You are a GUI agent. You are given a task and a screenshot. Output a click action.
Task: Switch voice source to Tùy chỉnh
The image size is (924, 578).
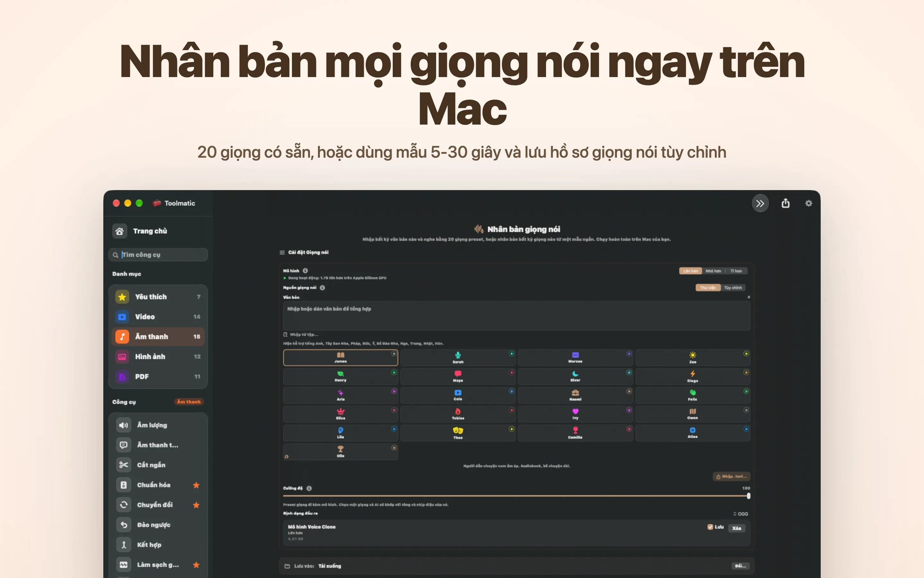click(x=733, y=288)
